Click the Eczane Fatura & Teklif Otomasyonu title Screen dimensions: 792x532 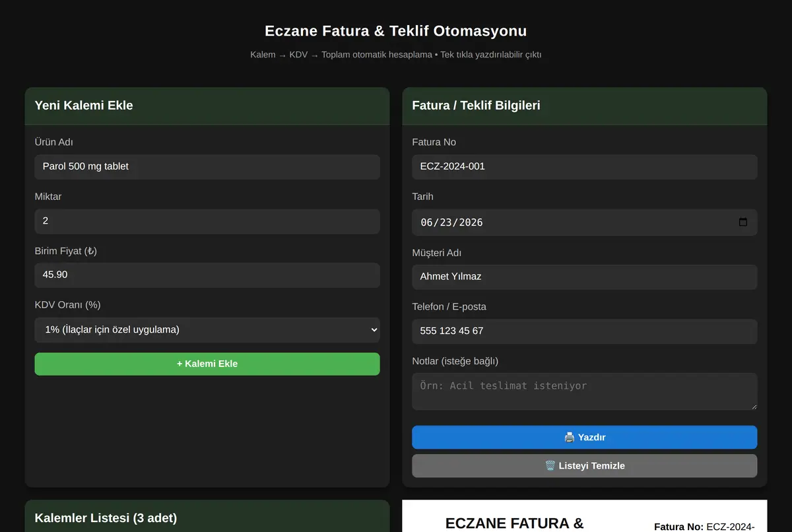pyautogui.click(x=395, y=31)
